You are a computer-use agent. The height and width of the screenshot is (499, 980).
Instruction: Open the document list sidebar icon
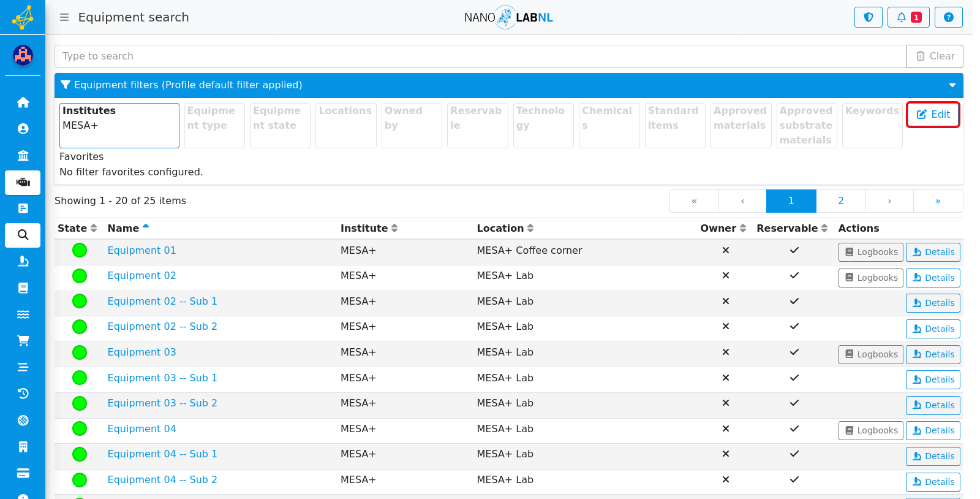(x=23, y=208)
